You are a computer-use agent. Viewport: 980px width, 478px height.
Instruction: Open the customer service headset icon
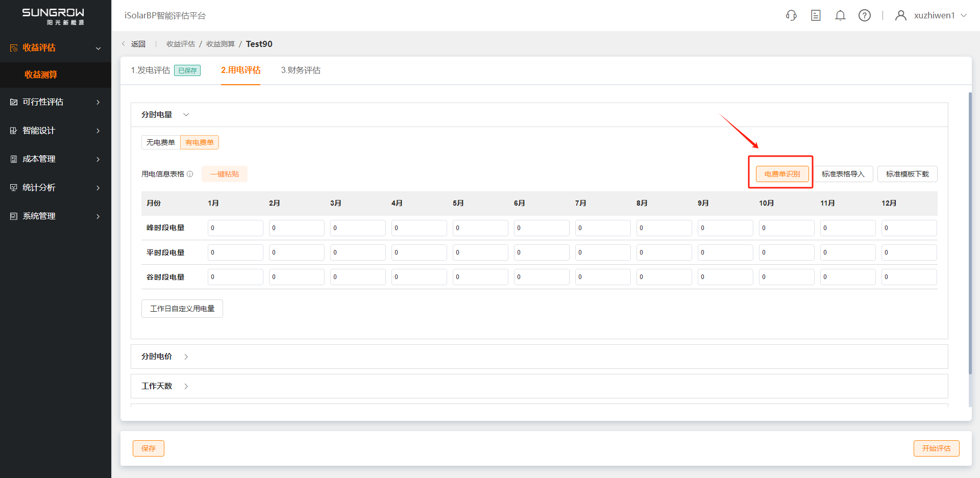point(791,15)
